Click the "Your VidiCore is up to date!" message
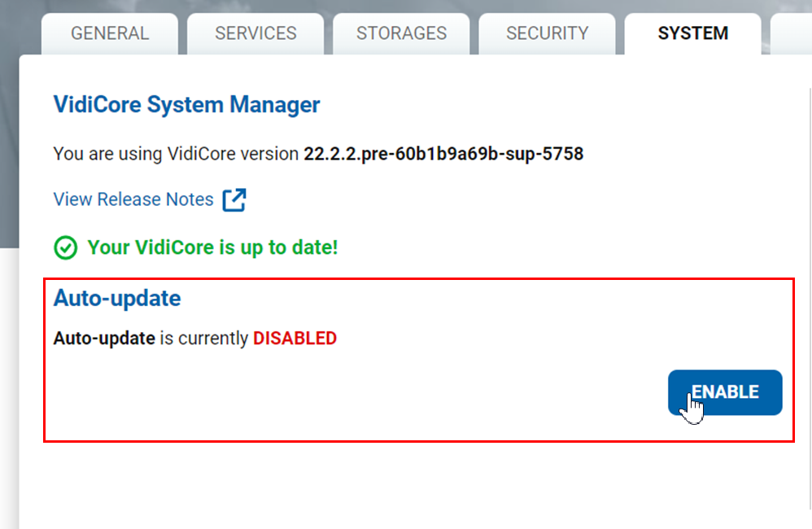 click(212, 247)
